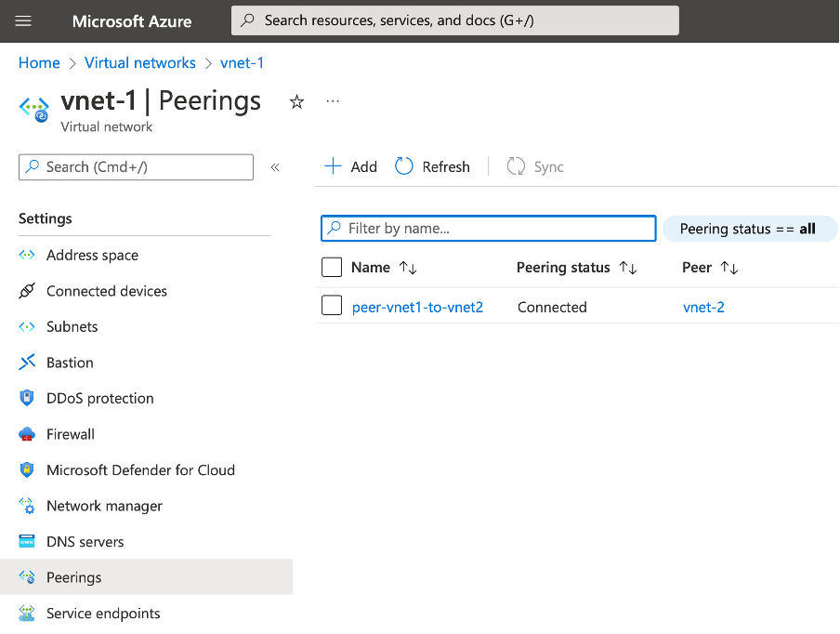Viewport: 840px width, 634px height.
Task: Click the Sync arrows icon
Action: (x=516, y=166)
